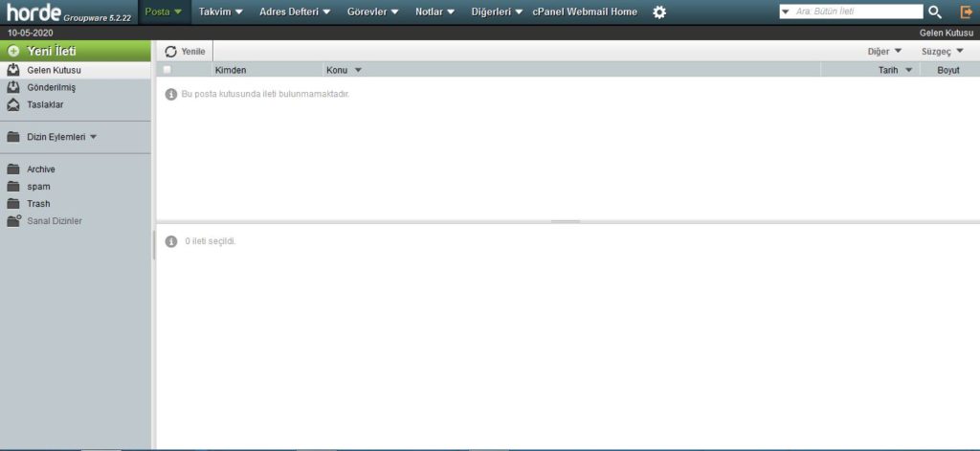Image resolution: width=980 pixels, height=451 pixels.
Task: Open the Konu column dropdown arrow
Action: 358,70
